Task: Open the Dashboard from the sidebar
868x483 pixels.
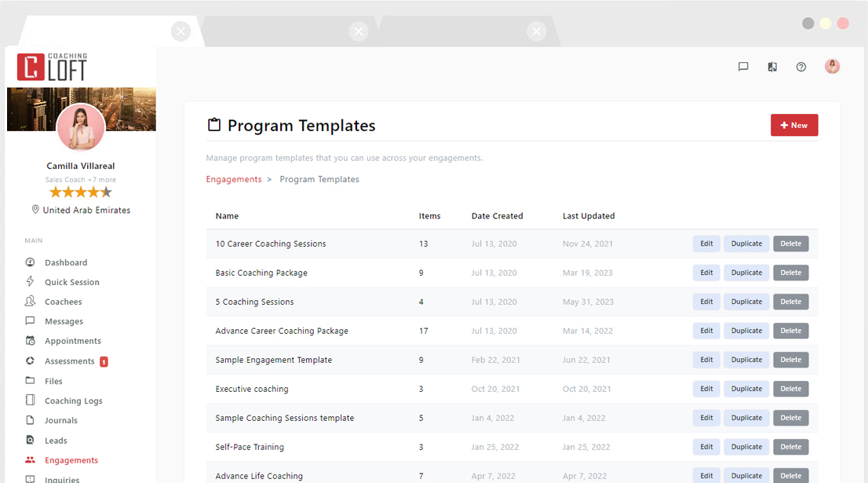Action: click(x=66, y=262)
